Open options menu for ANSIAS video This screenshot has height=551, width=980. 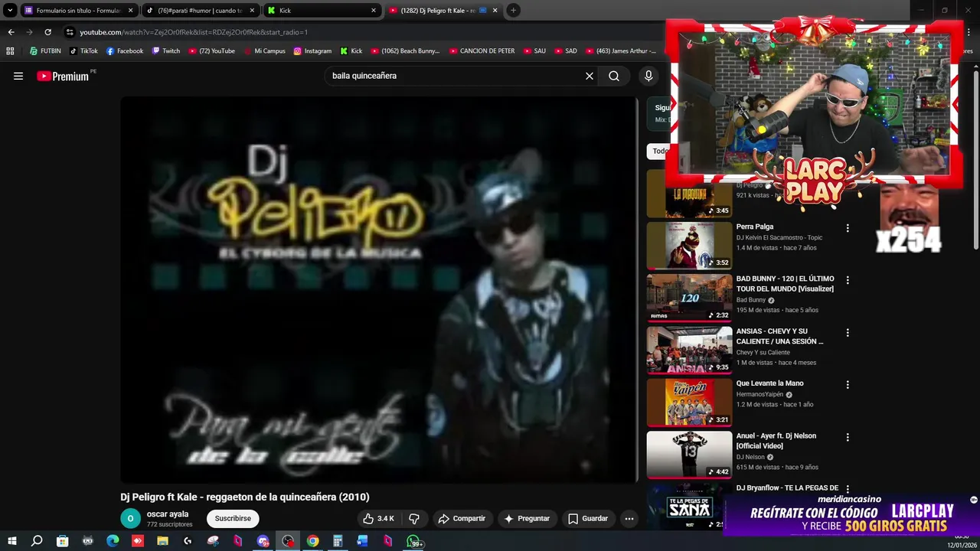[x=847, y=333]
